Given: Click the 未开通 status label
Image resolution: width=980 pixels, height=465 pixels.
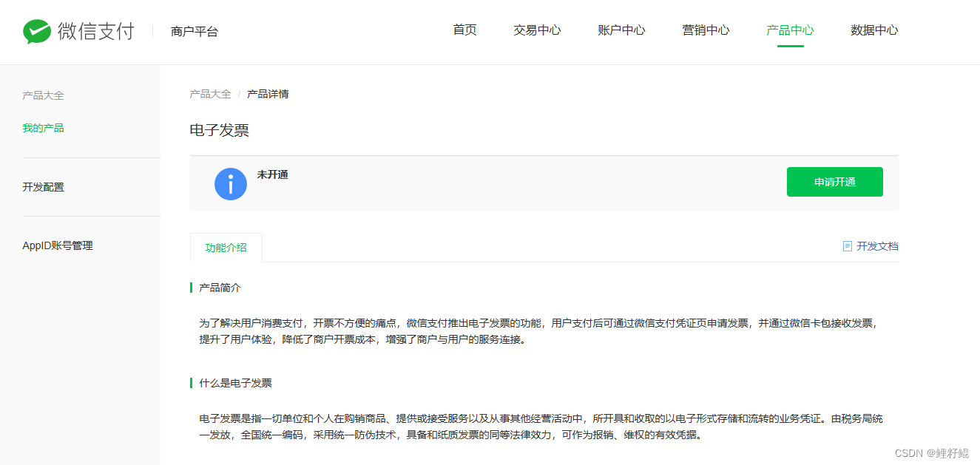Looking at the screenshot, I should click(272, 174).
